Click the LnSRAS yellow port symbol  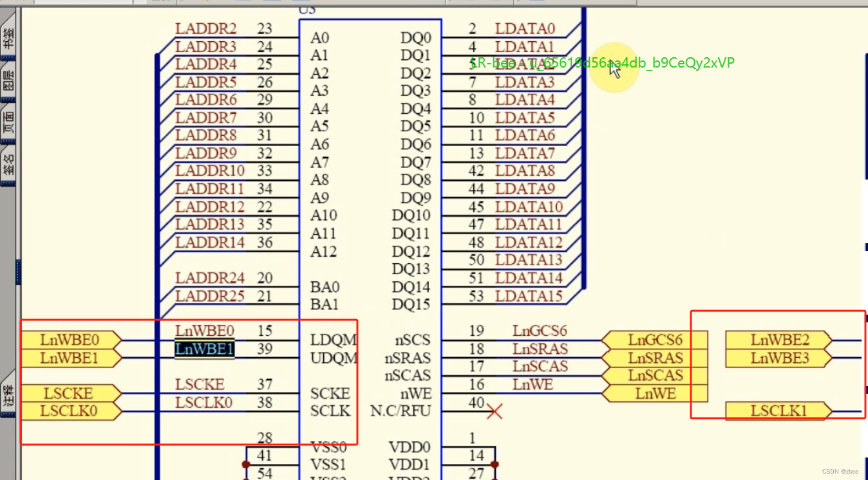tap(654, 358)
